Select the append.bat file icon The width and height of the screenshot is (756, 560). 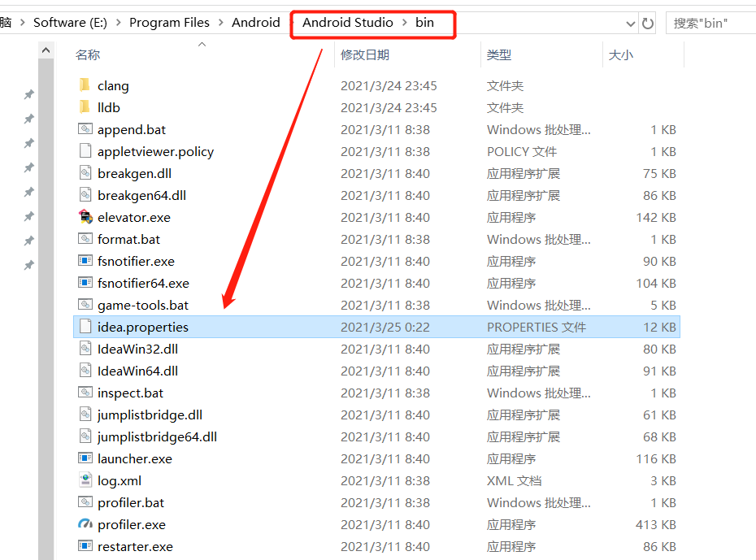point(85,128)
